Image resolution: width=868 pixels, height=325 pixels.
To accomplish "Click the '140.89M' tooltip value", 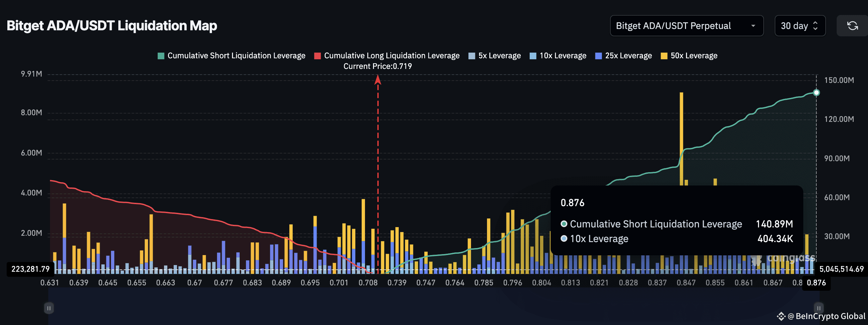I will (x=774, y=224).
